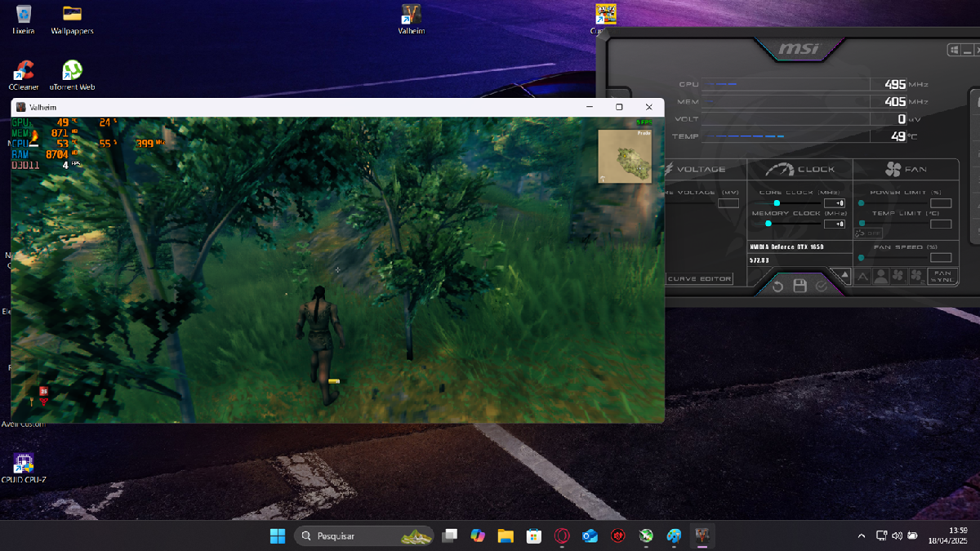Open Opera GX browser from the taskbar
The width and height of the screenshot is (980, 551).
pyautogui.click(x=562, y=536)
